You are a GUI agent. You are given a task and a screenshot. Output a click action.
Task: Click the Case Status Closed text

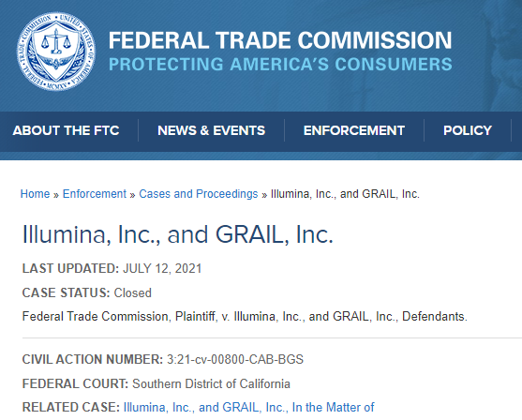[x=86, y=292]
